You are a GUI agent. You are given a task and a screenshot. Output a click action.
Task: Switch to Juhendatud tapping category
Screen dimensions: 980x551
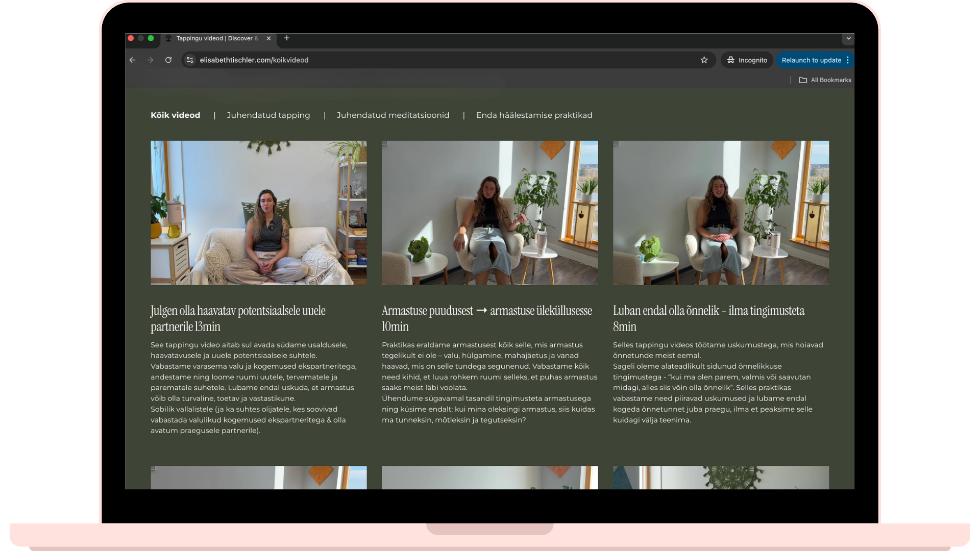[x=268, y=115]
